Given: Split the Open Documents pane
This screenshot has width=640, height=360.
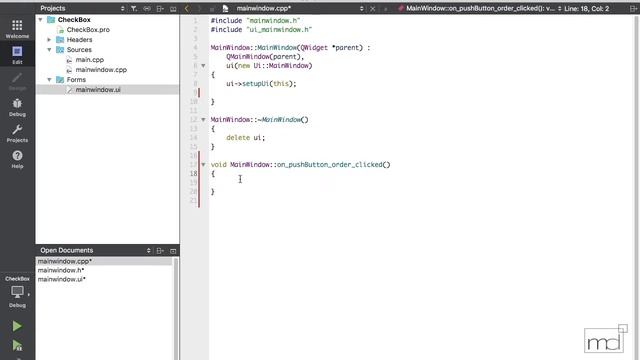Looking at the screenshot, I should pyautogui.click(x=160, y=251).
